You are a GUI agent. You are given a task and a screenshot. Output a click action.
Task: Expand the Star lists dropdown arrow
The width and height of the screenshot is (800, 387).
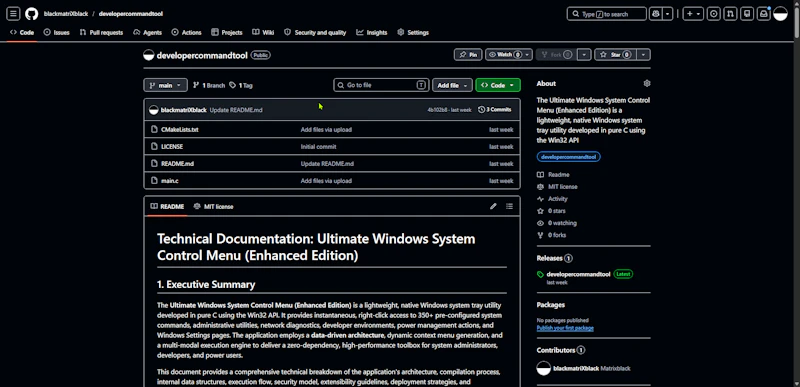[x=644, y=55]
